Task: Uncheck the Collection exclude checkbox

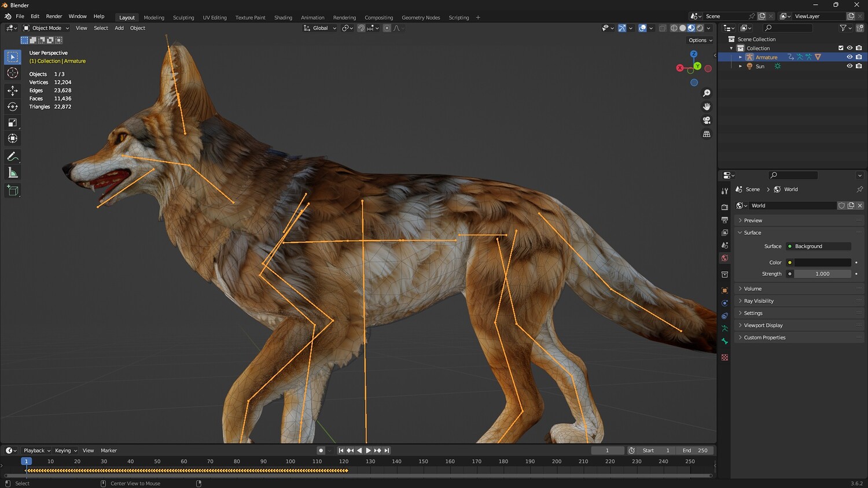Action: pos(841,48)
